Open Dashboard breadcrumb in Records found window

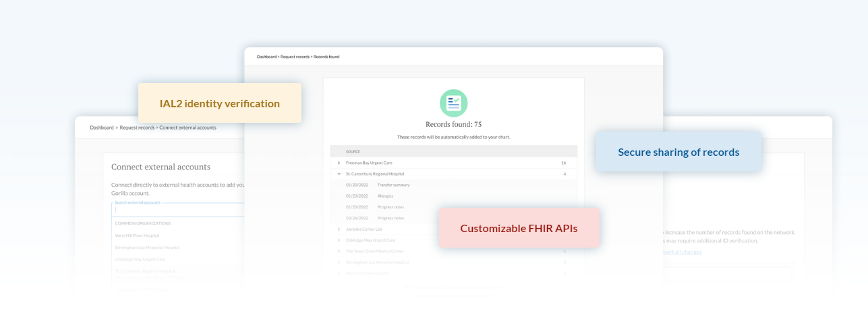(267, 57)
